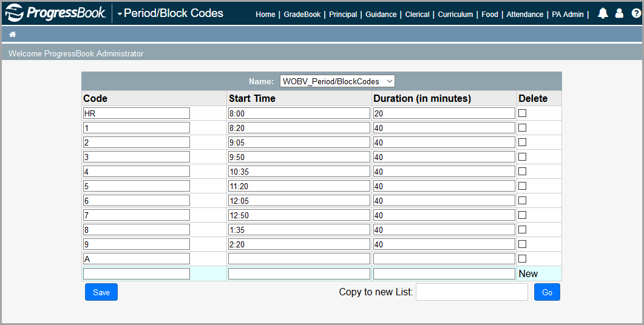Screen dimensions: 644x325
Task: Click the Go button
Action: [547, 292]
